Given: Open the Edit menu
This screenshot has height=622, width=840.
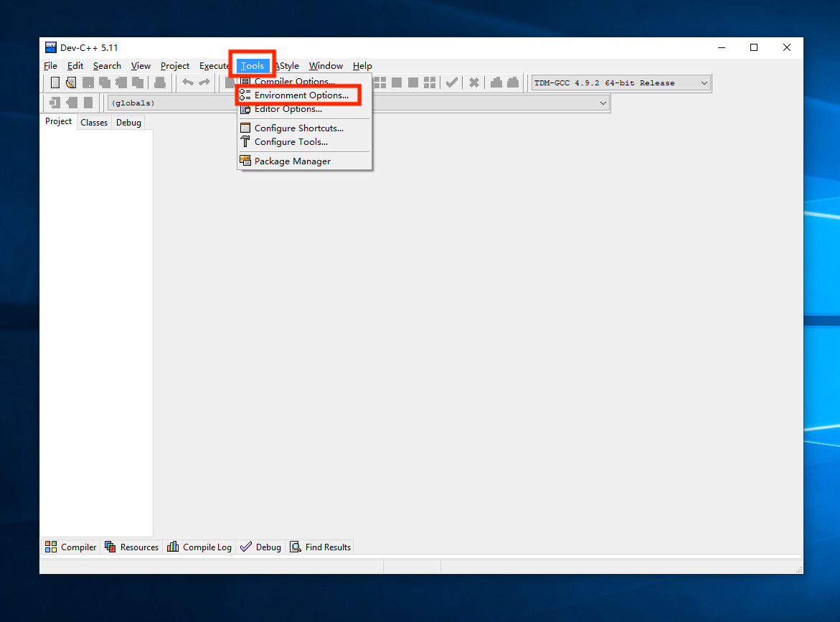Looking at the screenshot, I should coord(75,66).
